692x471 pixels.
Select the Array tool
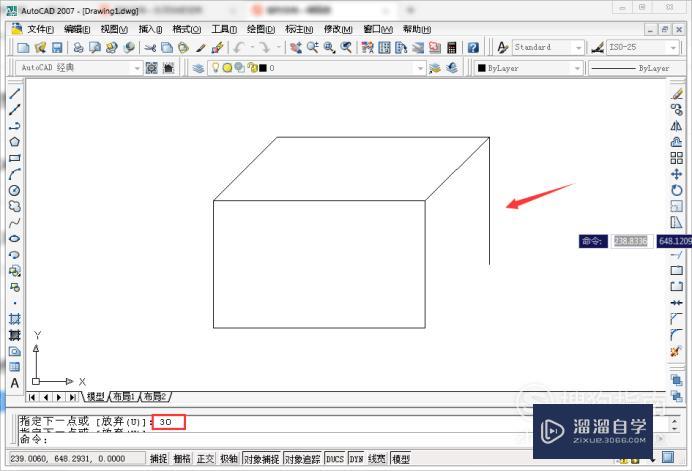tap(677, 158)
